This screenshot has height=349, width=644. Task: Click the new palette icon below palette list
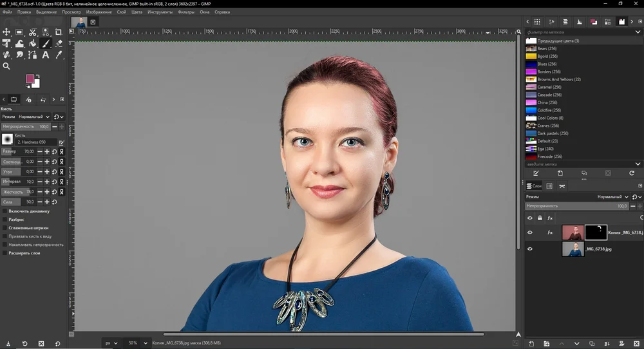pos(560,173)
